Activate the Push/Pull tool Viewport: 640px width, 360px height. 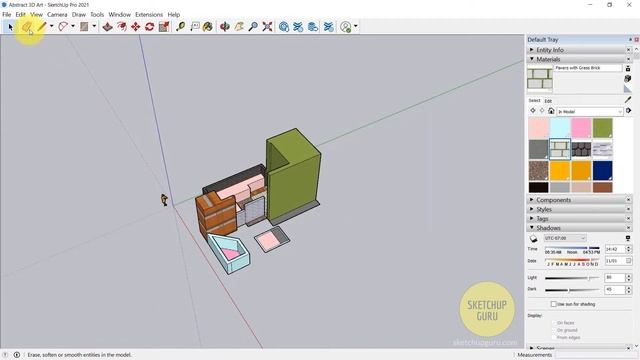click(x=107, y=27)
